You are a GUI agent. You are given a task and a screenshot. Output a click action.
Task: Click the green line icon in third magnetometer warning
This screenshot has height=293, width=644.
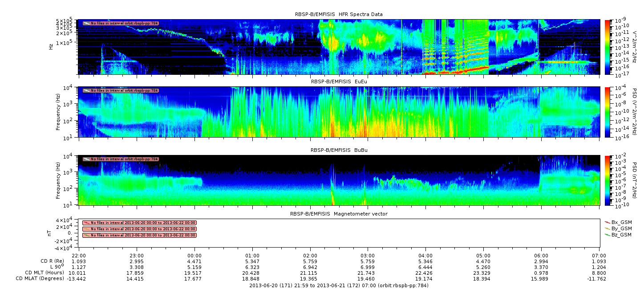[86, 235]
